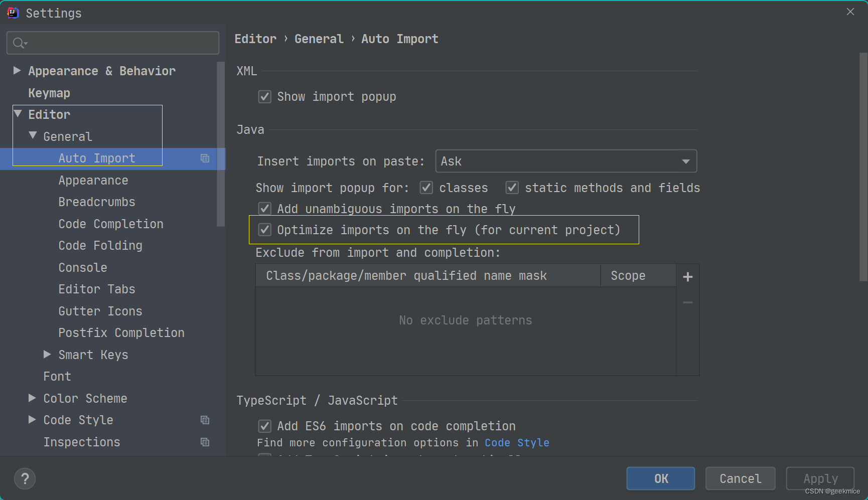The height and width of the screenshot is (500, 868).
Task: Collapse the Editor tree node
Action: [x=18, y=114]
